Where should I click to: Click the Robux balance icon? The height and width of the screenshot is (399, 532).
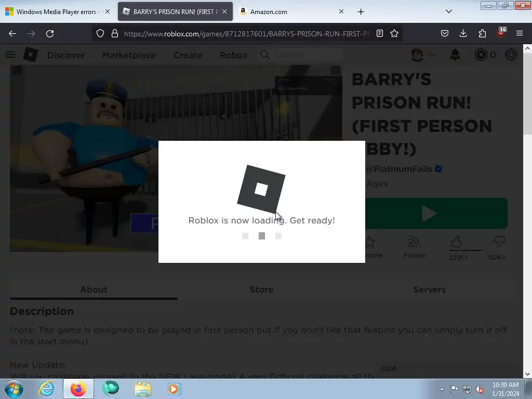pos(481,55)
